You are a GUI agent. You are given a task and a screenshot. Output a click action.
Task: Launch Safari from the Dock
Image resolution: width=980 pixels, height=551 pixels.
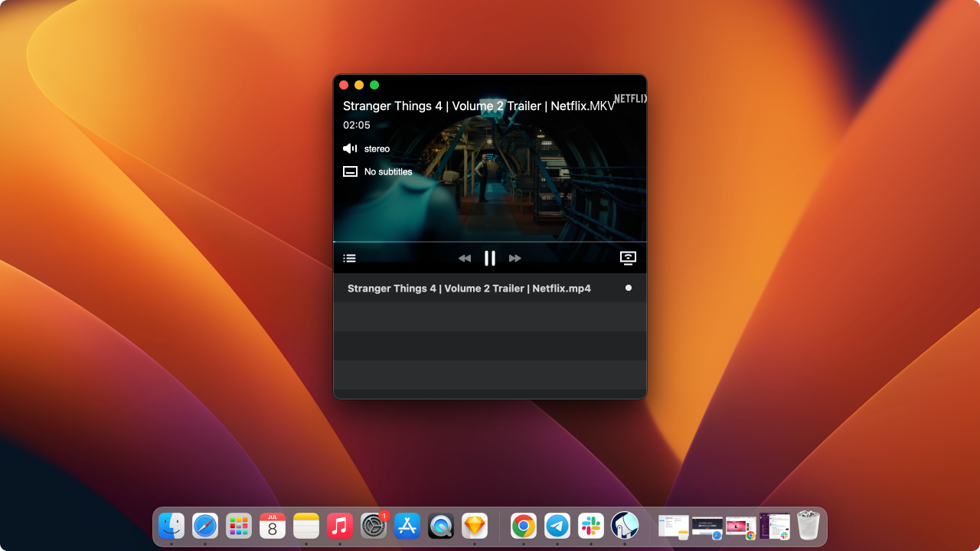pos(205,526)
